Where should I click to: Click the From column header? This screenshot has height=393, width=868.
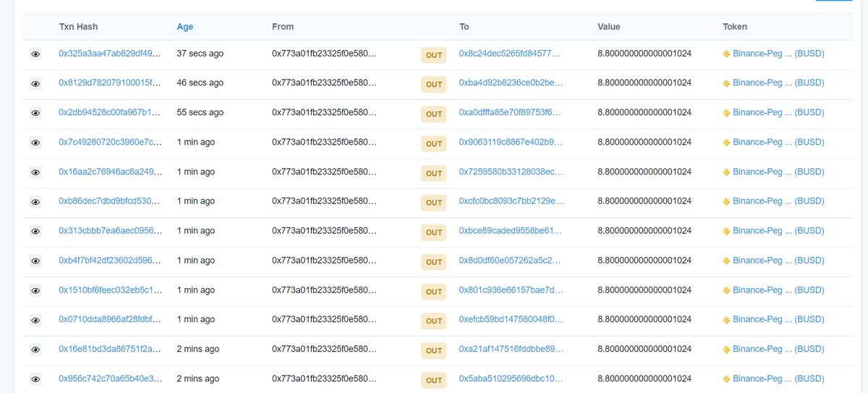(x=283, y=27)
